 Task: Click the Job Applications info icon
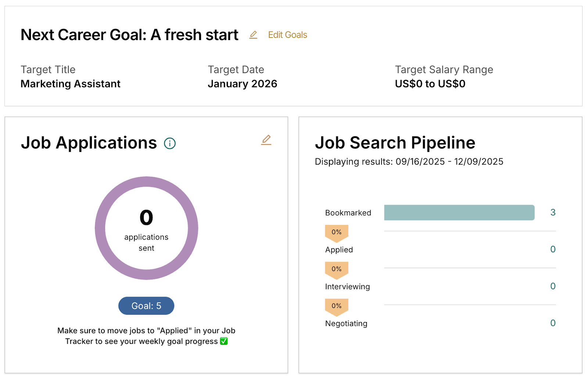(x=170, y=143)
